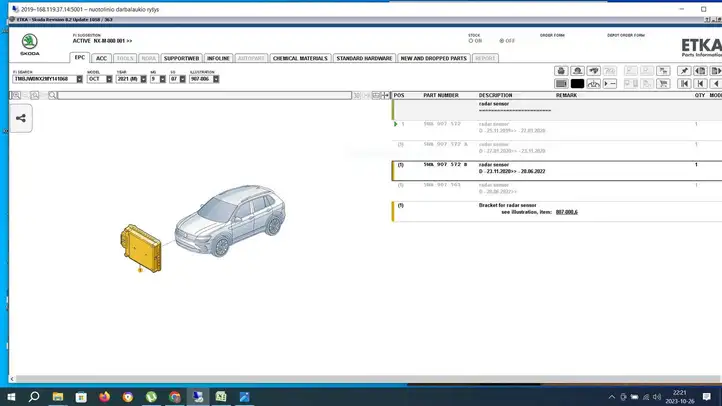Viewport: 722px width, 406px height.
Task: Select the third icon in the top toolbar row
Action: [x=594, y=71]
